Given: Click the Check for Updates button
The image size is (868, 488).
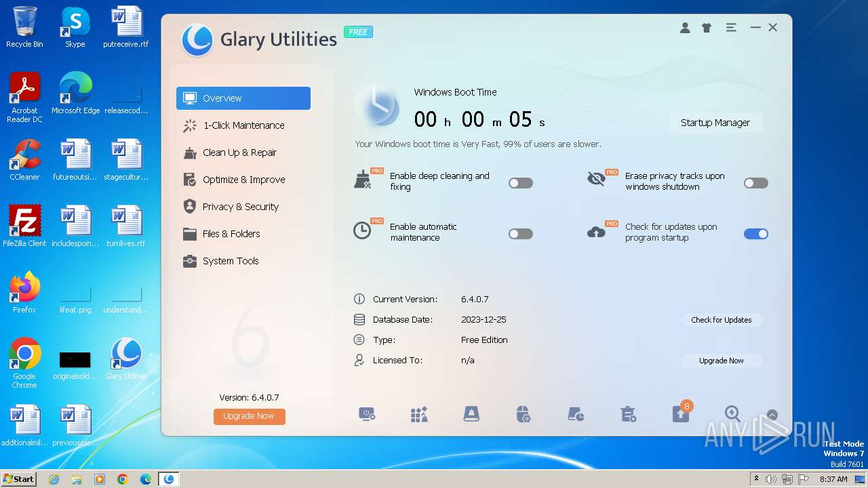Looking at the screenshot, I should click(x=722, y=320).
